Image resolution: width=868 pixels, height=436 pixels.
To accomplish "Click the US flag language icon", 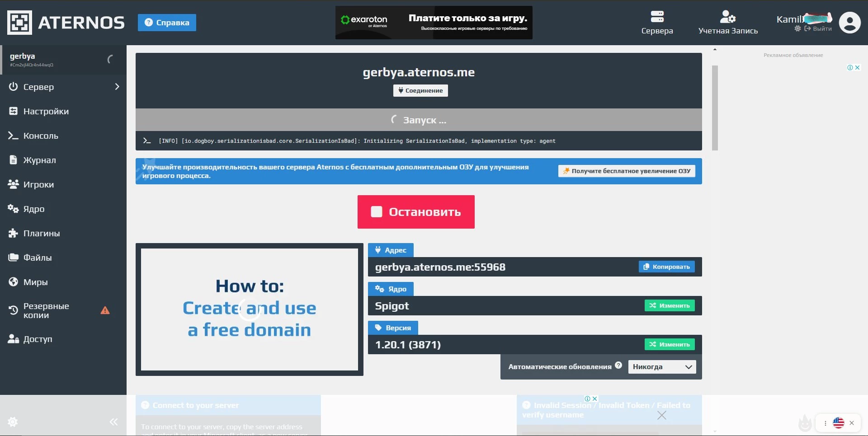I will click(839, 423).
